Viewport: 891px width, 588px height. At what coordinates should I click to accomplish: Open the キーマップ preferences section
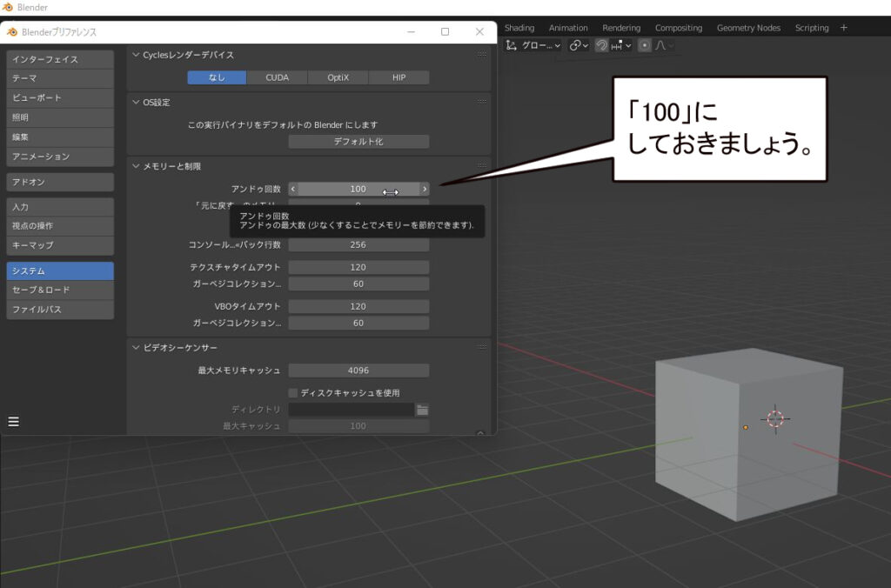coord(60,245)
